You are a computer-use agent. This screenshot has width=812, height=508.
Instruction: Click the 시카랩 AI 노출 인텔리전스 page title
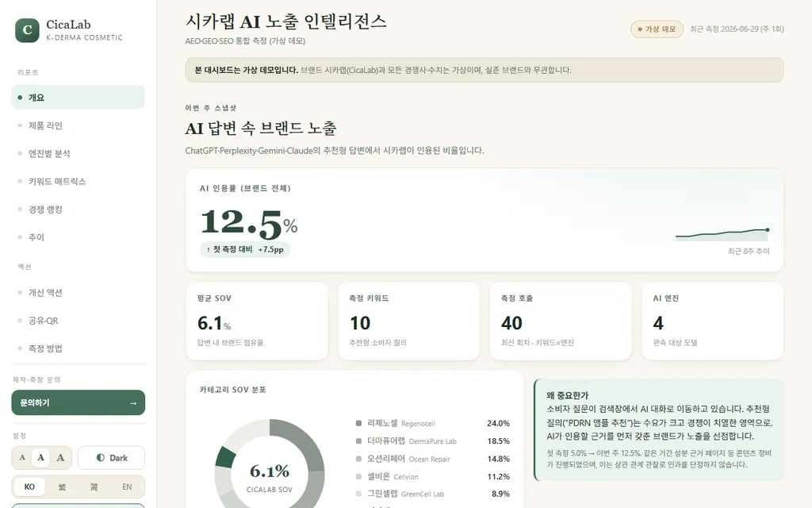285,21
